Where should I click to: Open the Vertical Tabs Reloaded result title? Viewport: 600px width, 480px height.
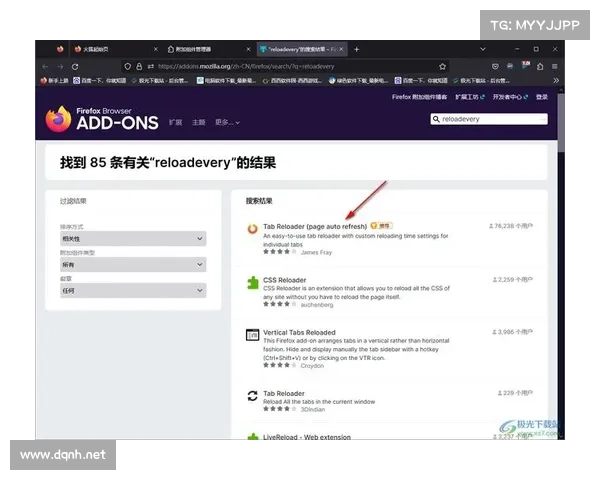point(299,333)
